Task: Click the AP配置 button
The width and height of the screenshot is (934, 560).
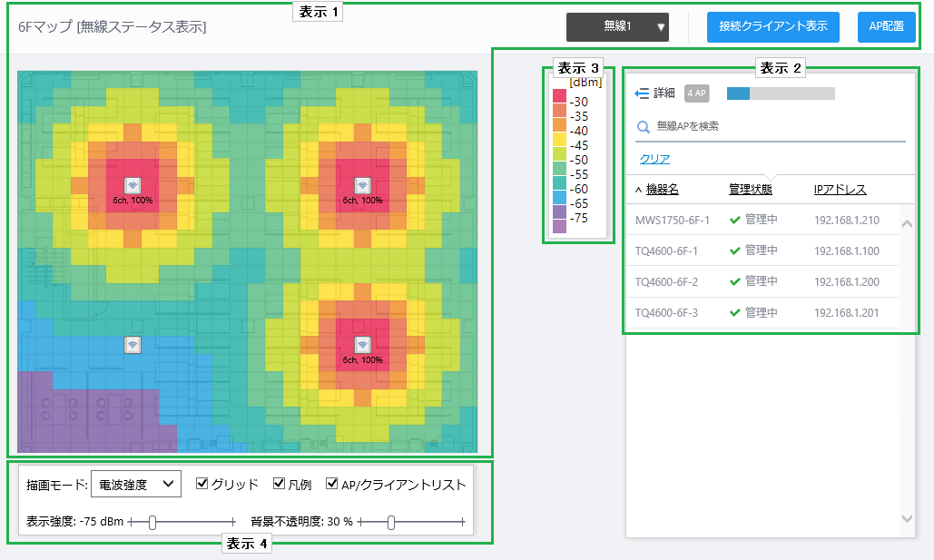Action: tap(886, 27)
